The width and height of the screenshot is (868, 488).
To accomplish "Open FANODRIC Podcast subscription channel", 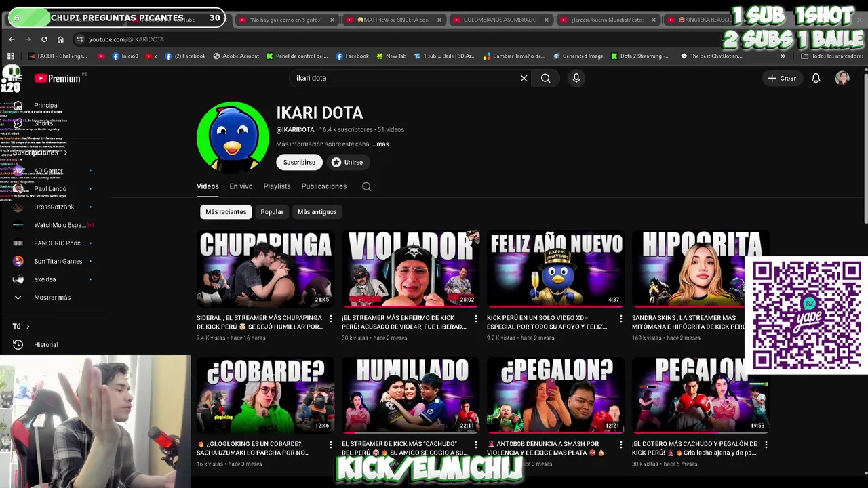I will 59,243.
